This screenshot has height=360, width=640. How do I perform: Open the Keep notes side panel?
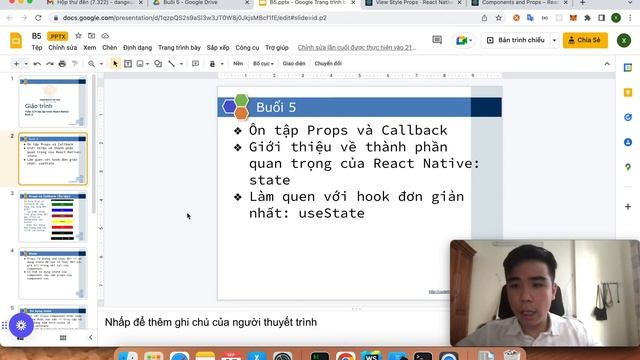(x=628, y=93)
